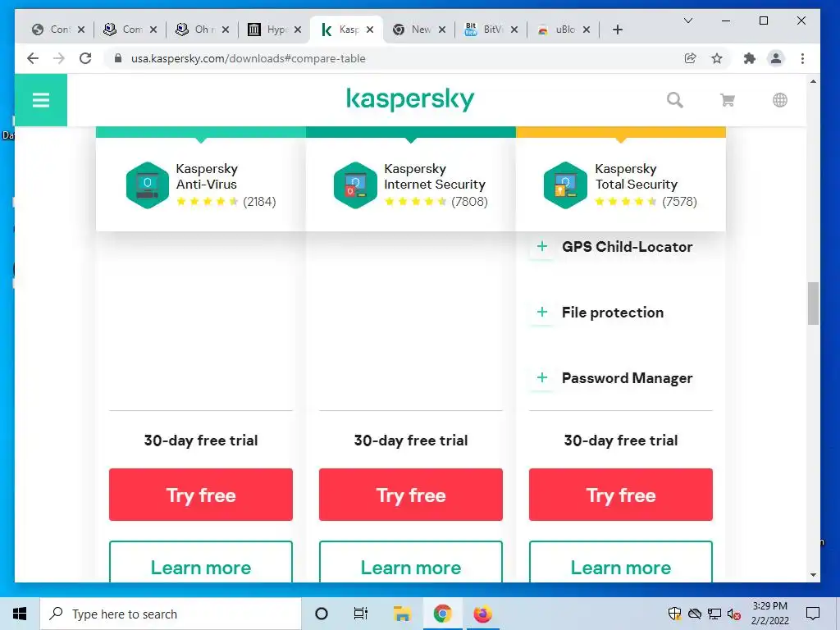Open Firefox from the taskbar
The height and width of the screenshot is (630, 840).
point(482,614)
